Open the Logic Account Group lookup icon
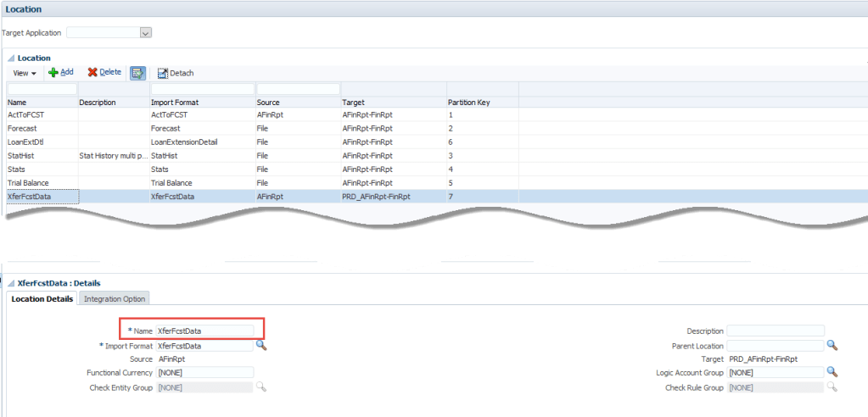Screen dimensions: 868x417 pyautogui.click(x=832, y=373)
